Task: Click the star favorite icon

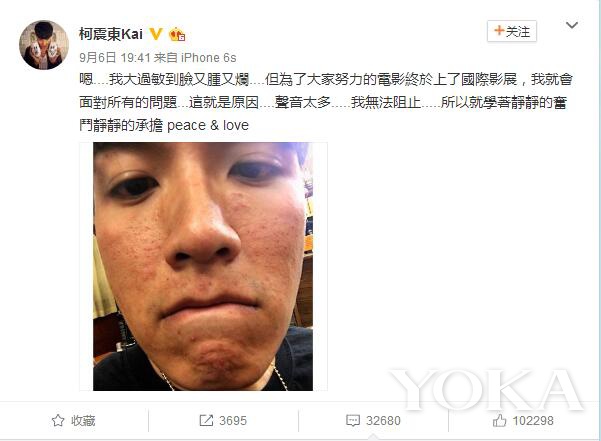Action: tap(58, 420)
